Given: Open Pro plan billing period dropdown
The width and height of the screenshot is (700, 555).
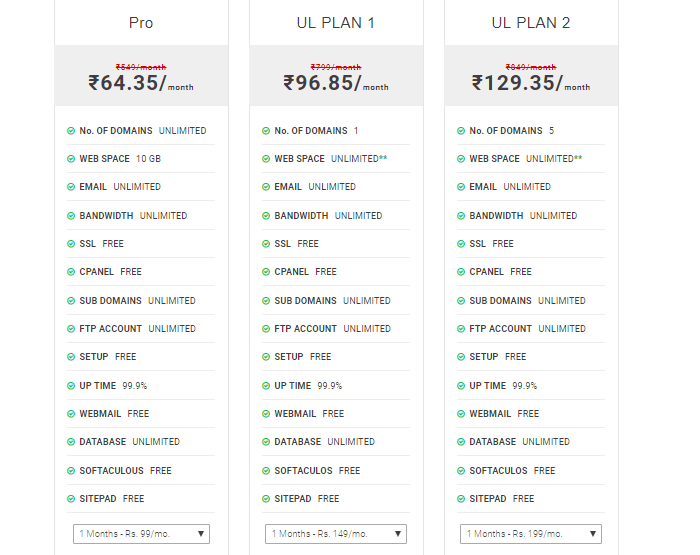Looking at the screenshot, I should coord(141,534).
